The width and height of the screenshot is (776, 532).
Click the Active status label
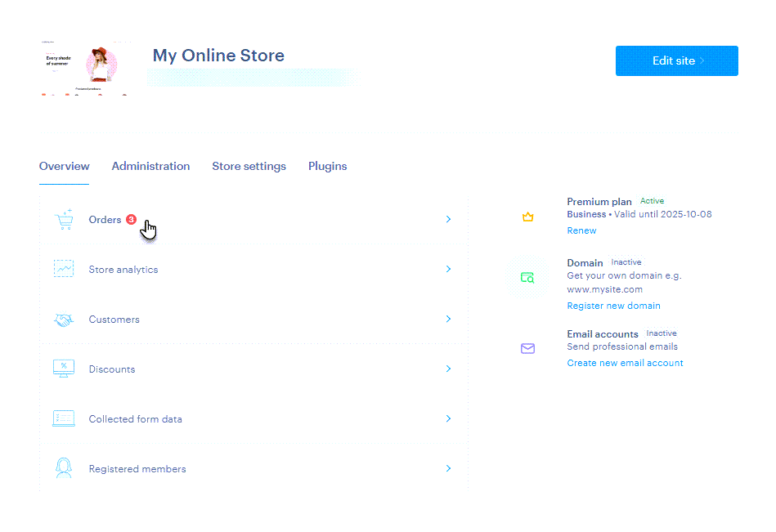(x=652, y=201)
